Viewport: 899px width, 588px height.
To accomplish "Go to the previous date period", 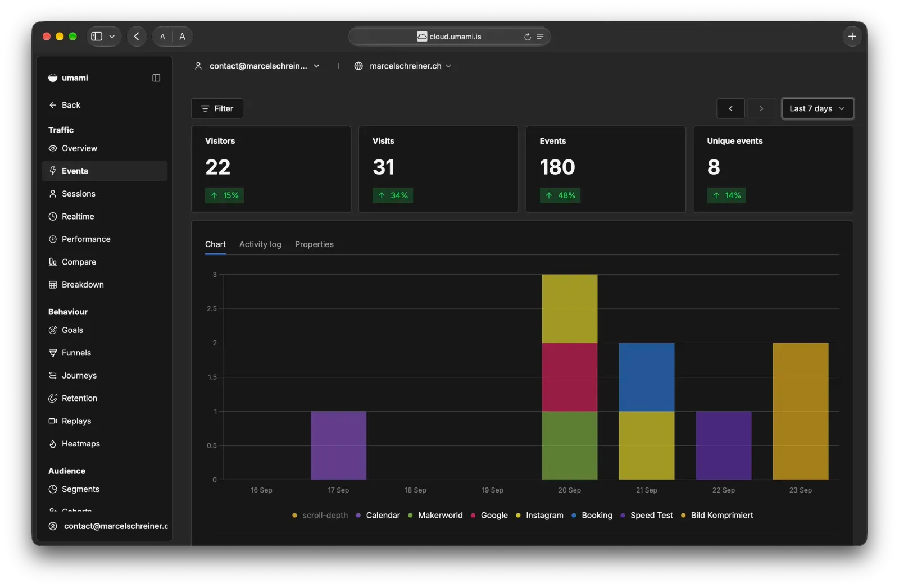I will click(x=730, y=108).
